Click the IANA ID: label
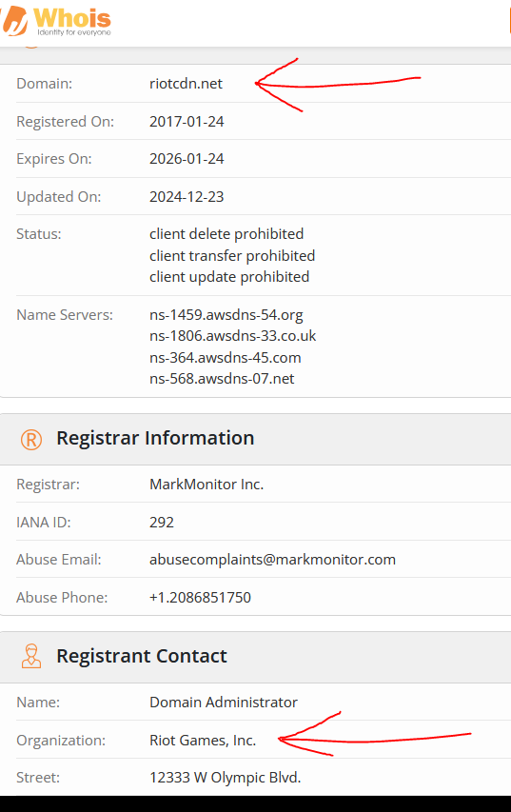 click(44, 522)
